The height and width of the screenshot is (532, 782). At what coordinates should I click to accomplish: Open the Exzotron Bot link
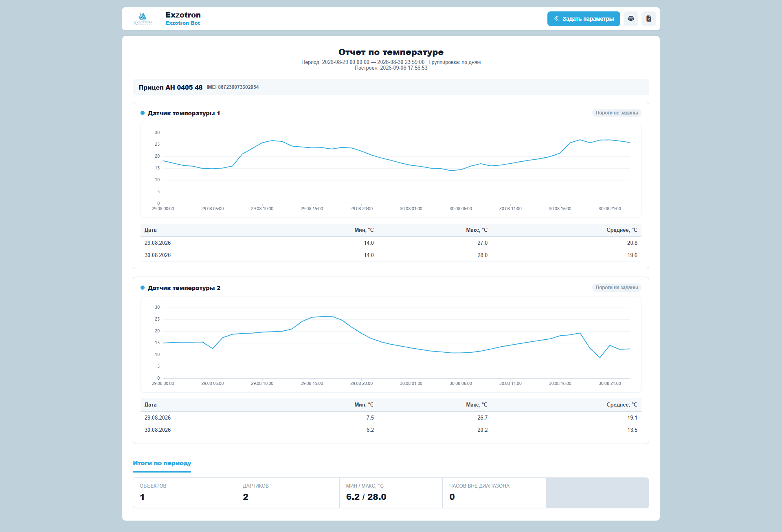(182, 23)
